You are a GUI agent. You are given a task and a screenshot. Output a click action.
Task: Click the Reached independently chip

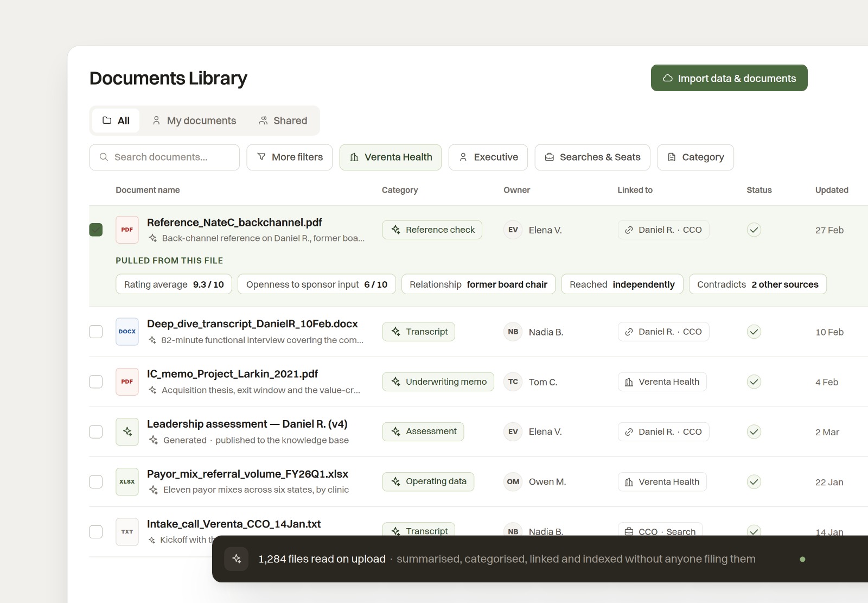[x=622, y=284]
